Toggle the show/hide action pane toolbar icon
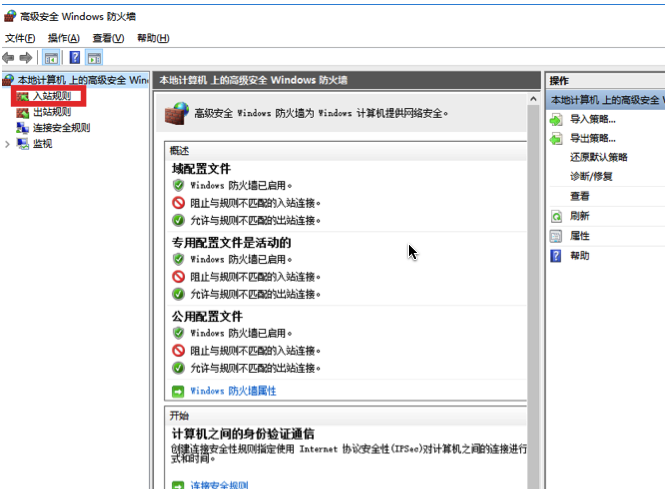Image resolution: width=665 pixels, height=489 pixels. (x=94, y=58)
